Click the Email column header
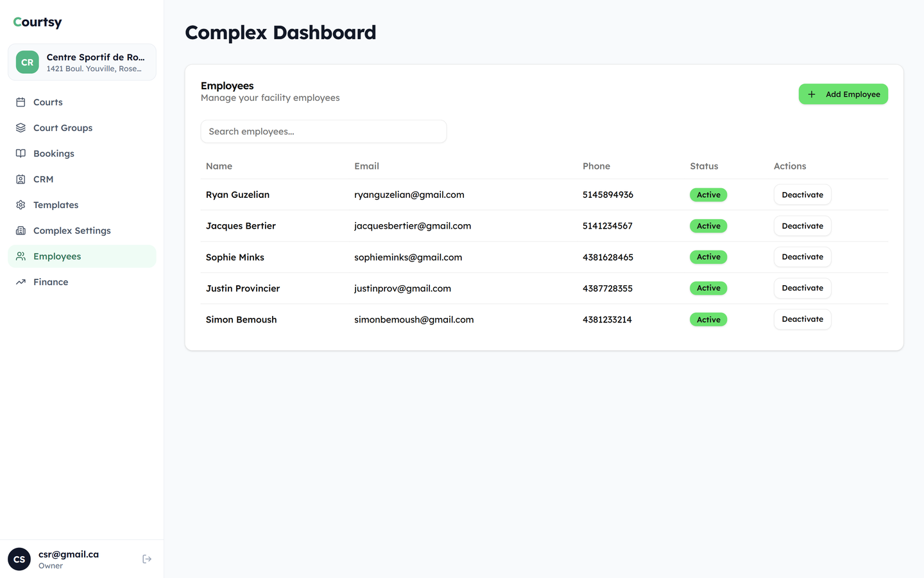924x578 pixels. pos(366,166)
